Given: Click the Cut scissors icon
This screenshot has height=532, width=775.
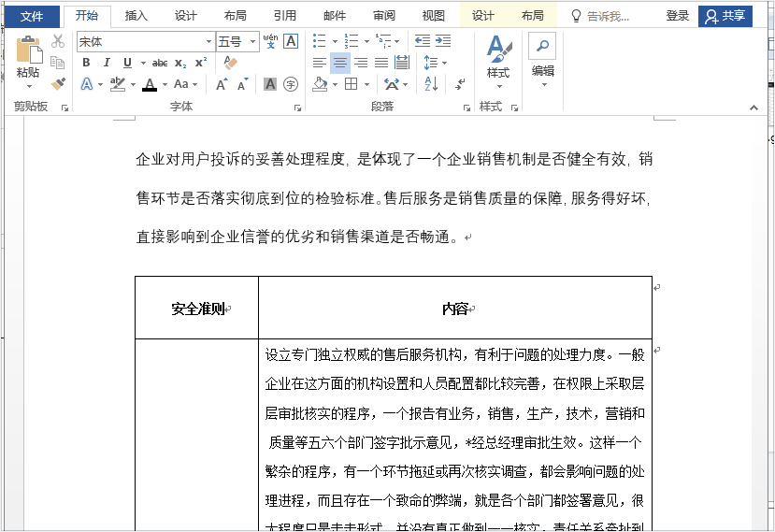Looking at the screenshot, I should [58, 41].
